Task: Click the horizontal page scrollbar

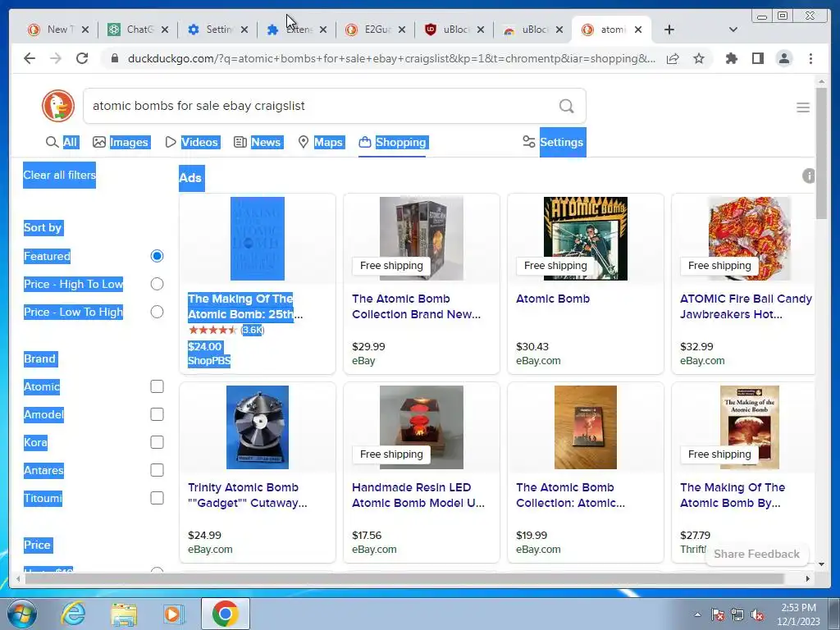Action: tap(404, 578)
